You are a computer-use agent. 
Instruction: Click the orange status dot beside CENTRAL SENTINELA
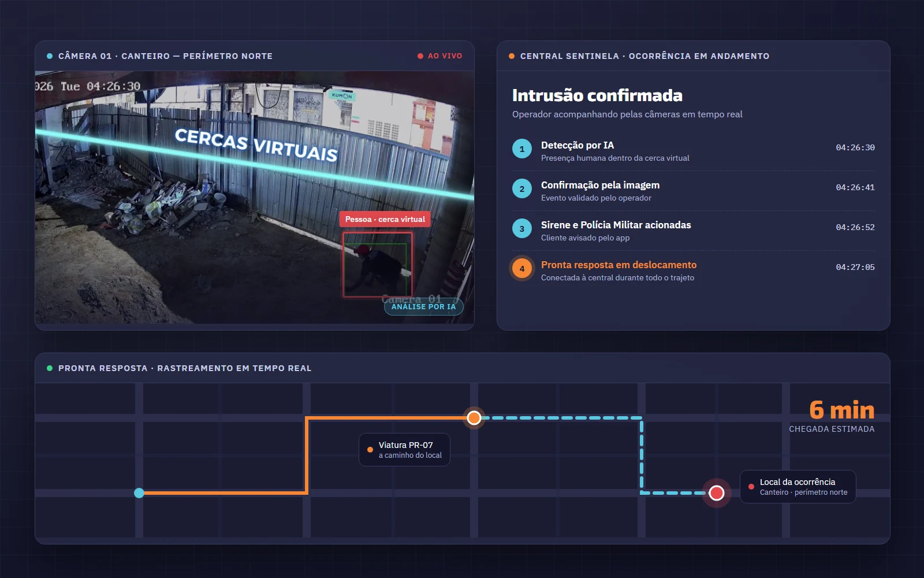pos(512,56)
